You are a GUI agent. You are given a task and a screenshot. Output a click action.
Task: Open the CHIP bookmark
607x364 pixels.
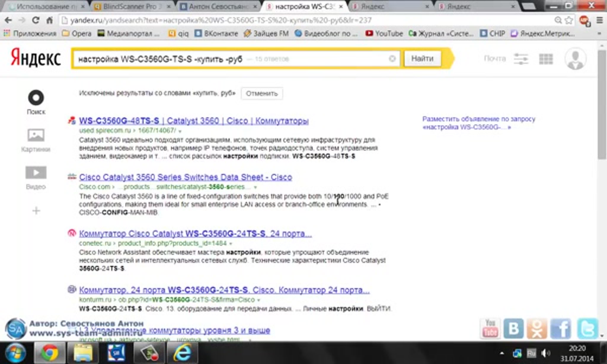point(492,33)
